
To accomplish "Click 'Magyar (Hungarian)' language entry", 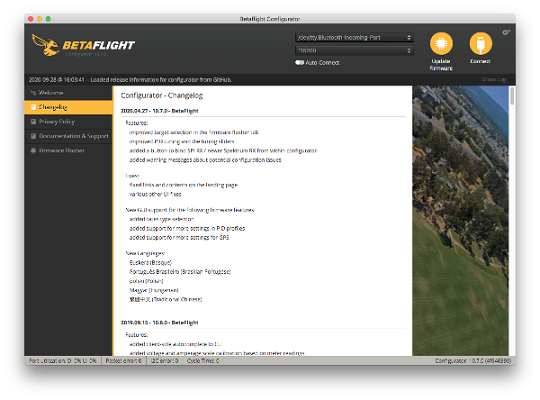I will (154, 290).
